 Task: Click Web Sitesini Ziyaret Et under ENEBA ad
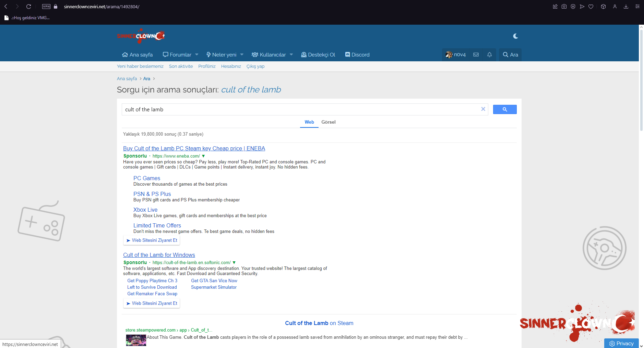(x=152, y=240)
